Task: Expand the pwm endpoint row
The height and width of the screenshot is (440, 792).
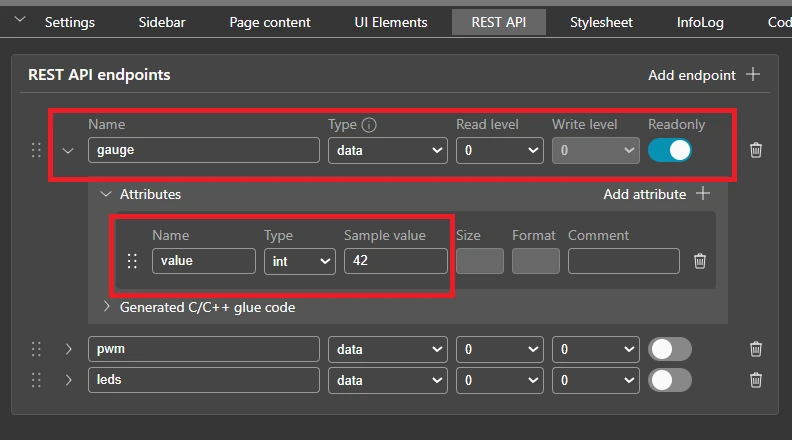Action: point(68,349)
